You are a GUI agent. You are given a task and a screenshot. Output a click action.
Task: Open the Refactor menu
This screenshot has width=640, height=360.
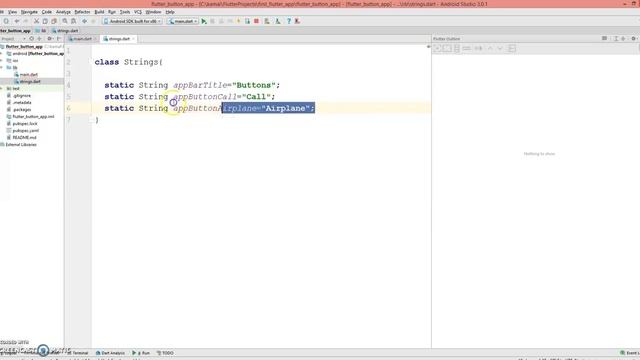coord(82,12)
